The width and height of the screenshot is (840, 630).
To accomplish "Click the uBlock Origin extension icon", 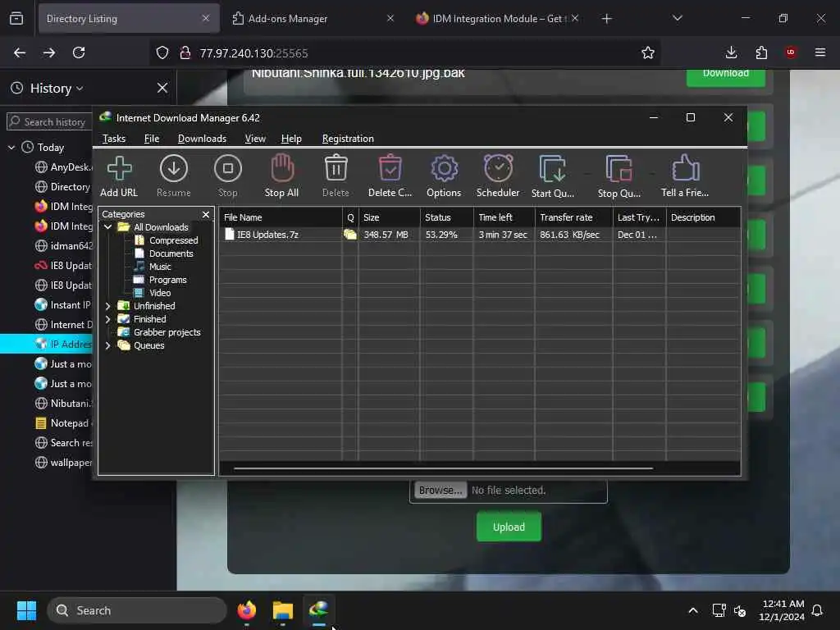I will tap(791, 52).
